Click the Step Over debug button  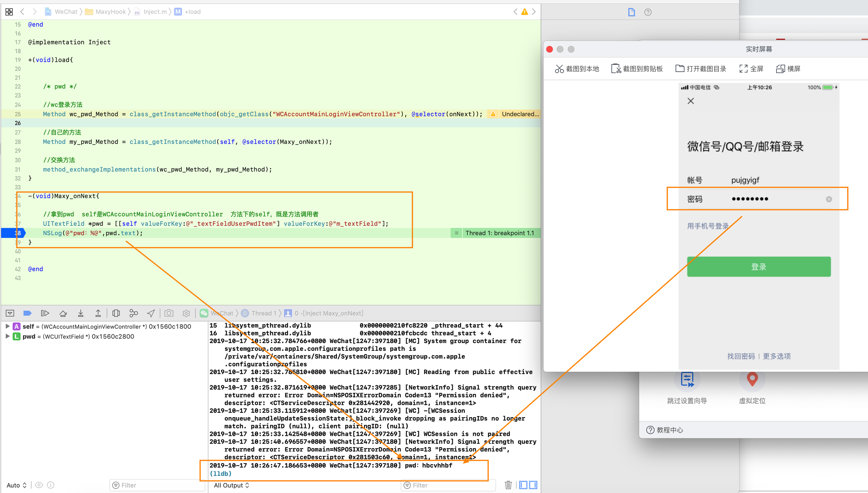63,313
